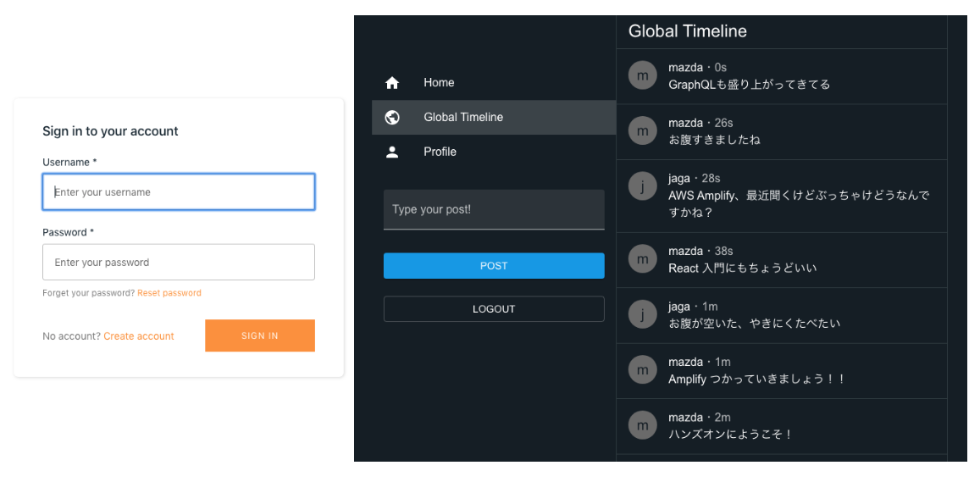This screenshot has height=482, width=980.
Task: Submit with the blue POST button
Action: tap(494, 266)
